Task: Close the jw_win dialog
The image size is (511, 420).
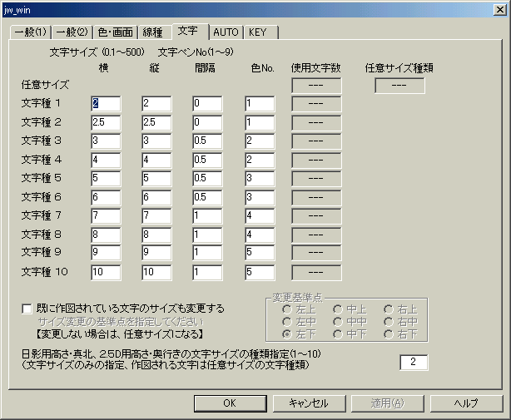Action: [x=500, y=10]
